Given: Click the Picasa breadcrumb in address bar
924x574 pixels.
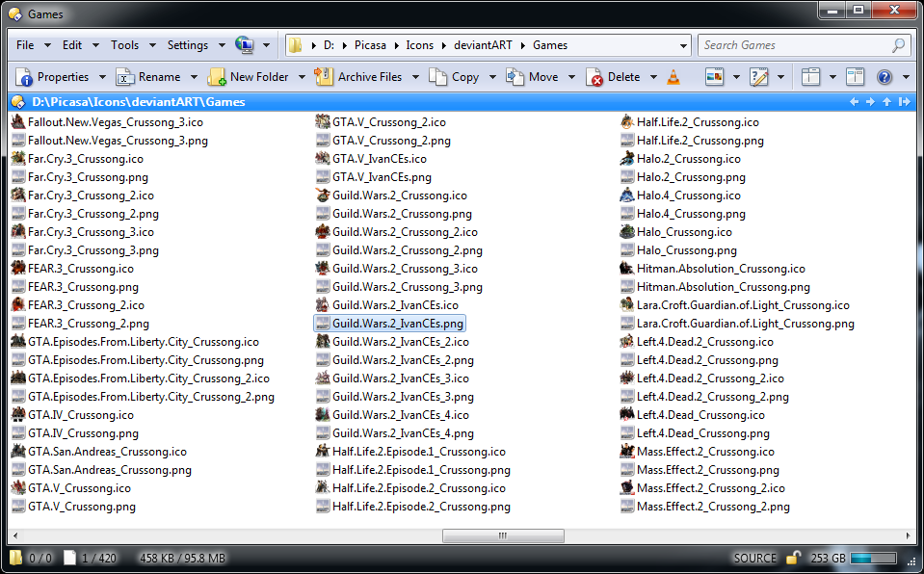Looking at the screenshot, I should coord(370,45).
